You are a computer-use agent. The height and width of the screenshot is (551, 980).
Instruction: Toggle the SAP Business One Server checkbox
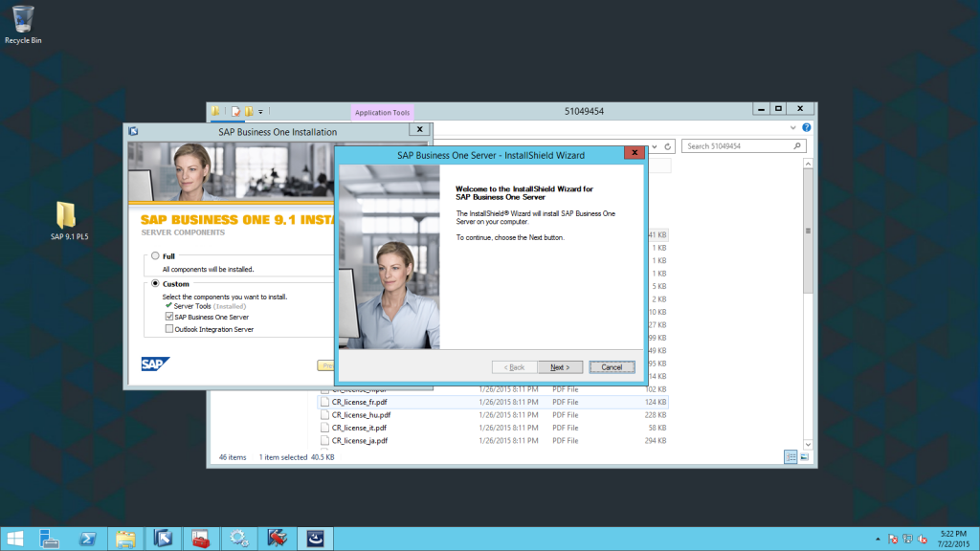(169, 317)
